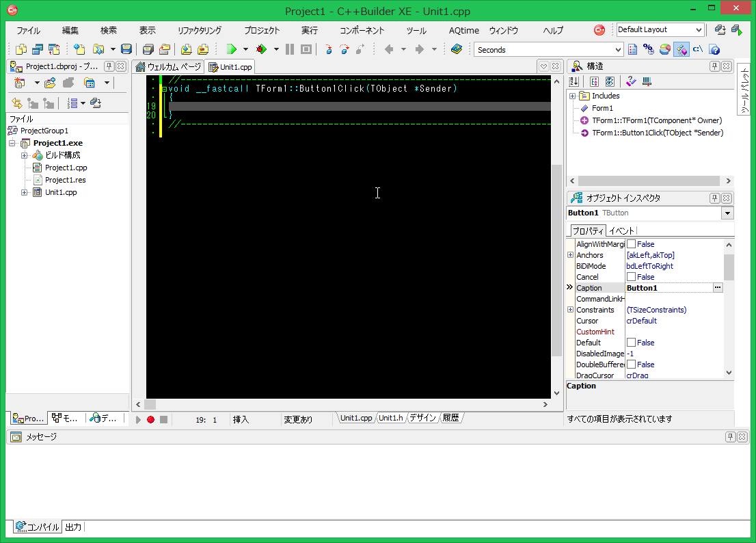Click the ellipsis button beside Caption value
Image resolution: width=756 pixels, height=543 pixels.
(x=717, y=288)
